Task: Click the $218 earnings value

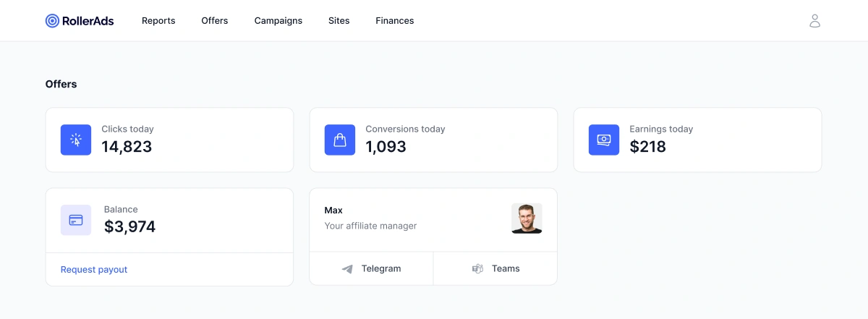Action: 647,147
